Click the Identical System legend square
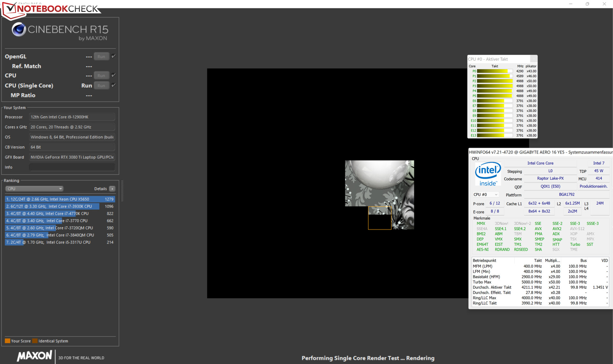Screen dimensions: 613x364 pyautogui.click(x=35, y=341)
